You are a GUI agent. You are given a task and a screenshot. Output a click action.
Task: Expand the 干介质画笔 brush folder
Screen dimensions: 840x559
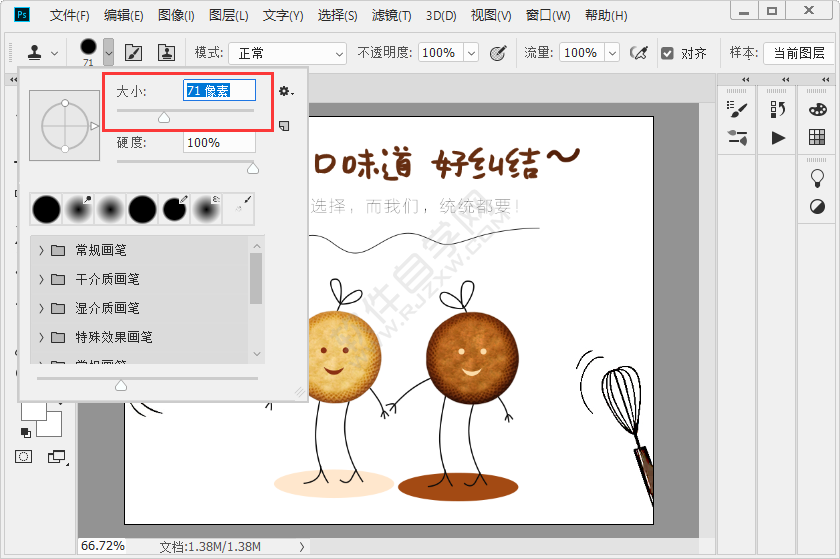pyautogui.click(x=41, y=279)
